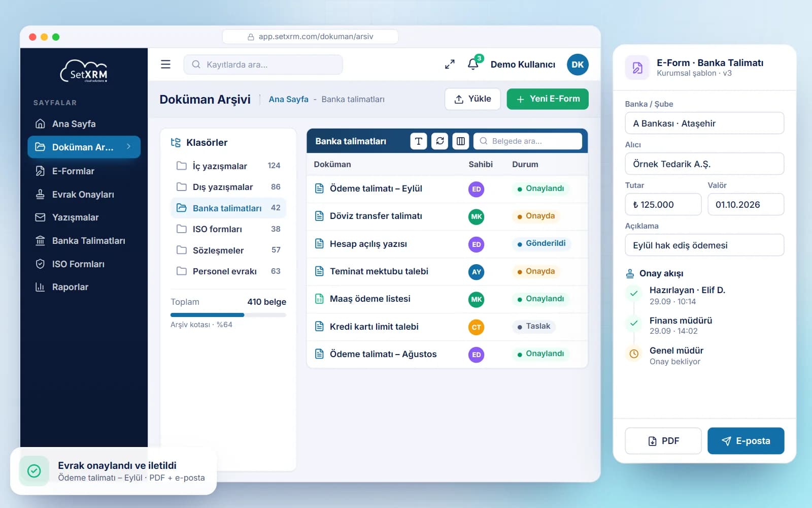Click the green check icon in the toast
Image resolution: width=812 pixels, height=508 pixels.
pyautogui.click(x=34, y=471)
